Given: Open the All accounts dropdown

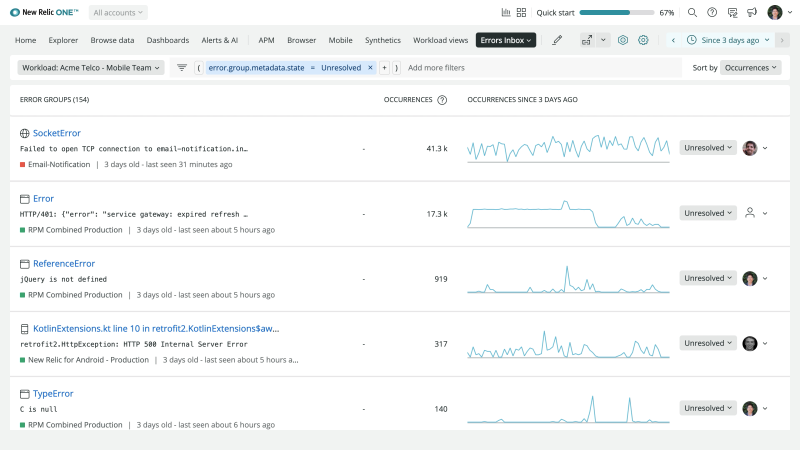Looking at the screenshot, I should 118,12.
